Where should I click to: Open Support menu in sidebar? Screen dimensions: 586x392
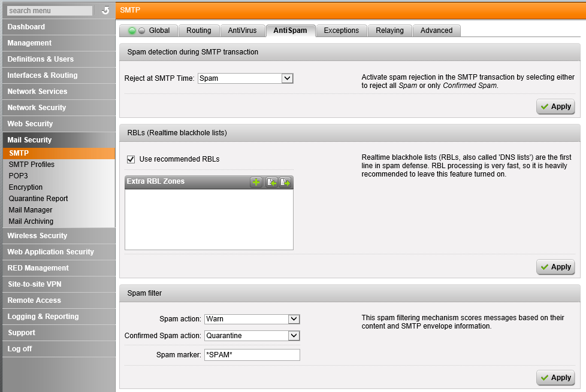point(59,333)
